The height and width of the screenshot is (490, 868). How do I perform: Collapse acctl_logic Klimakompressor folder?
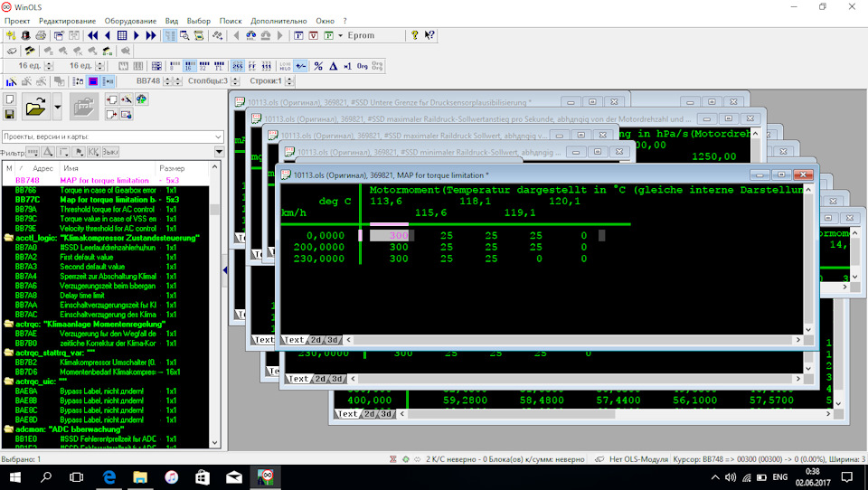coord(8,238)
